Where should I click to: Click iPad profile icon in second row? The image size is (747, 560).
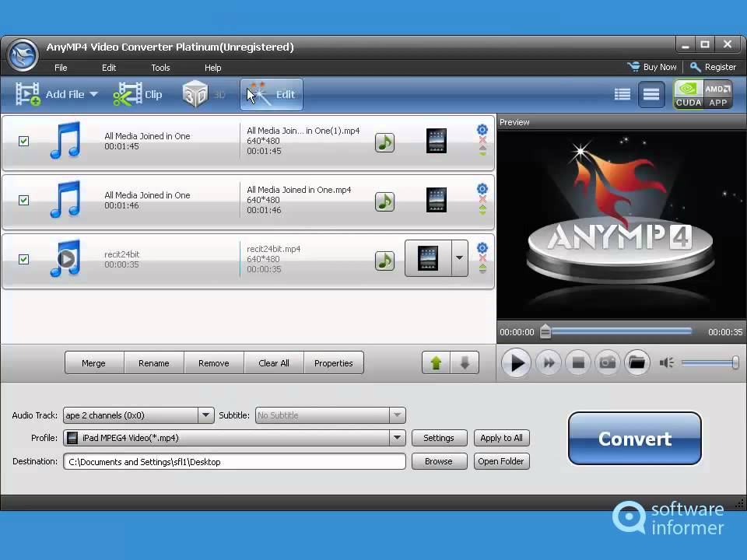pyautogui.click(x=436, y=200)
